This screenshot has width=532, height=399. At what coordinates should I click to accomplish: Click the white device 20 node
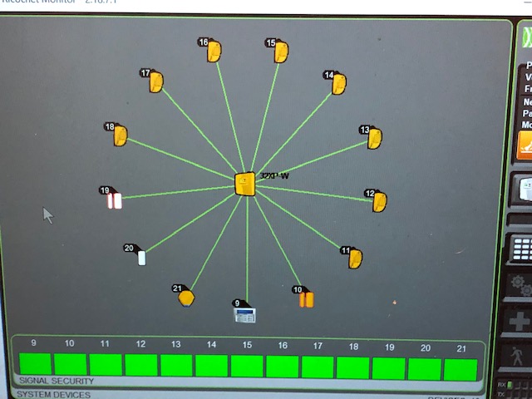[x=141, y=258]
